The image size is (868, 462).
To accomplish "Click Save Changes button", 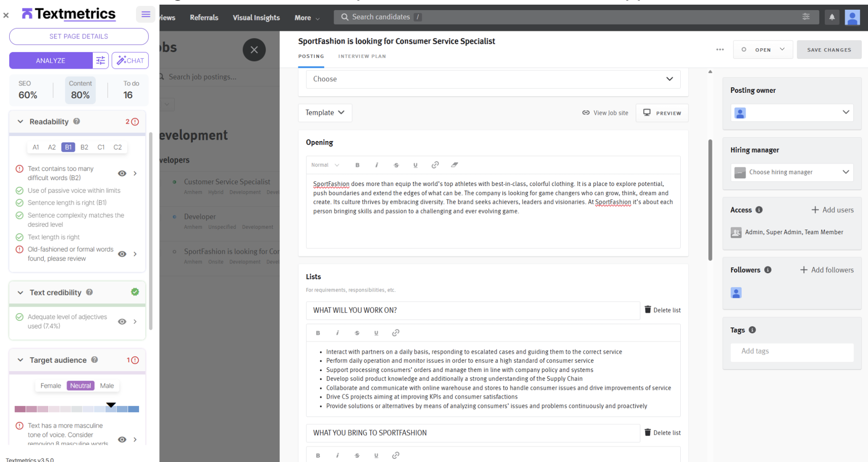I will click(829, 50).
